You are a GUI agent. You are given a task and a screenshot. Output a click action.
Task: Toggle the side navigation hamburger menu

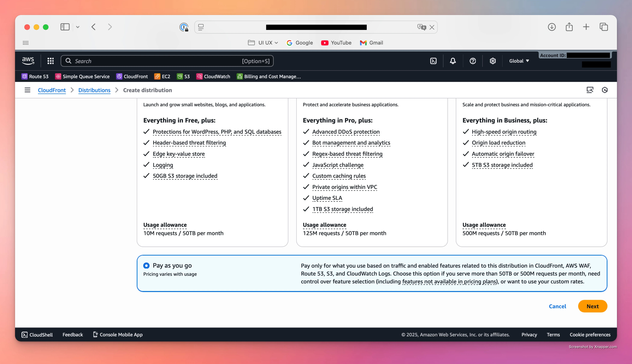click(28, 90)
